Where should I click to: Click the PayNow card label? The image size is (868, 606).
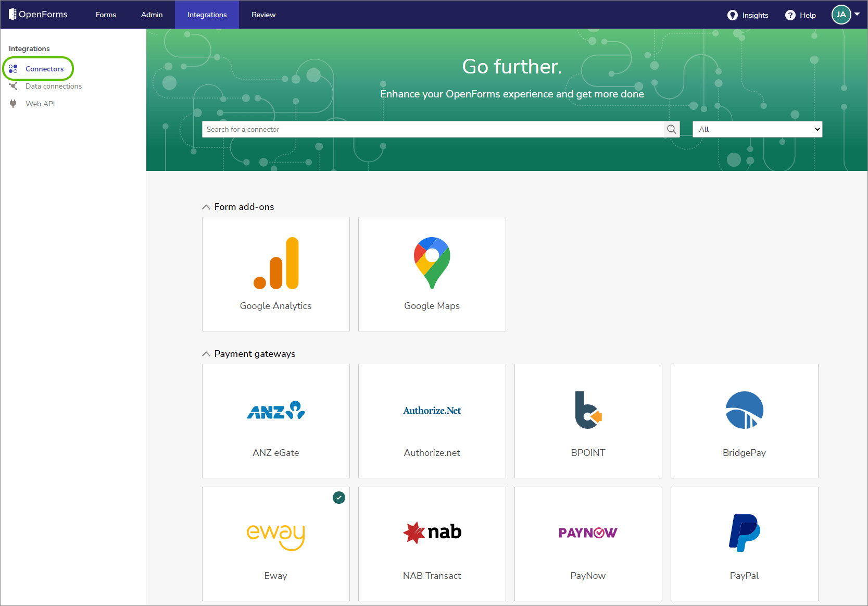click(x=588, y=576)
